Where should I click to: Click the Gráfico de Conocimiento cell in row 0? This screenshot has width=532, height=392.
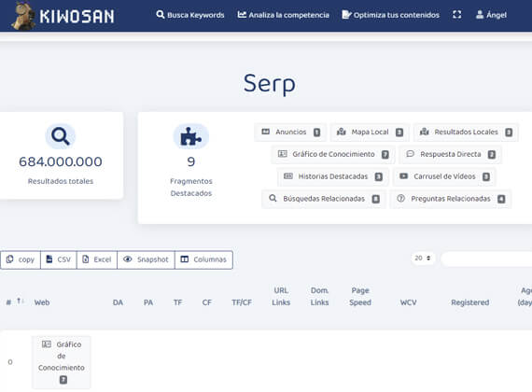[62, 362]
